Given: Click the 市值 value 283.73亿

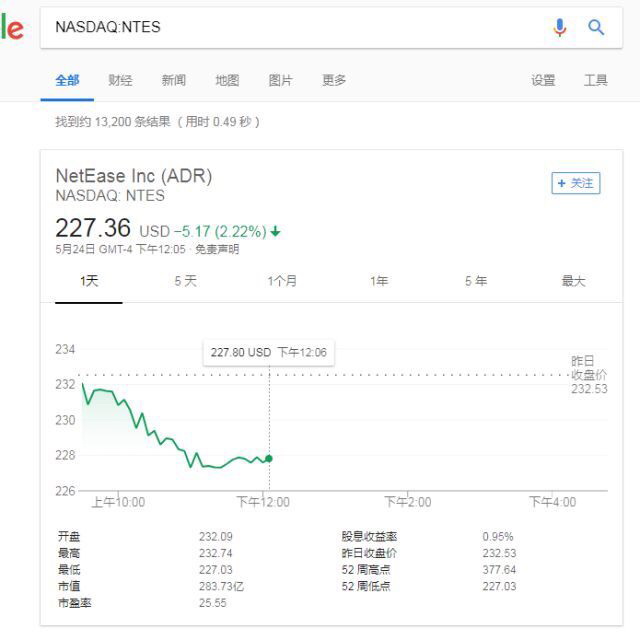Looking at the screenshot, I should tap(222, 587).
